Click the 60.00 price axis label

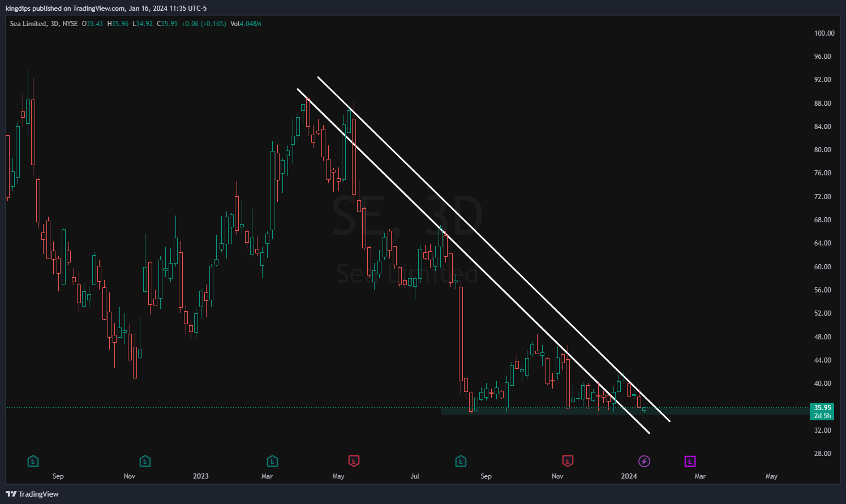pos(822,267)
